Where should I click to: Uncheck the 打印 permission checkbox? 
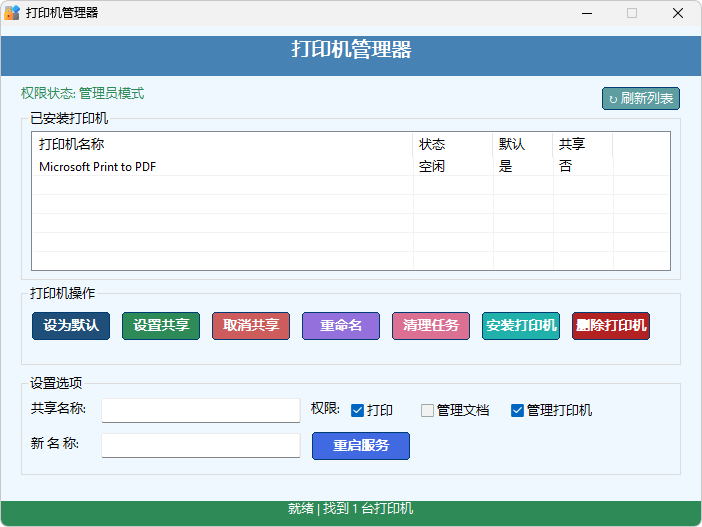tap(357, 410)
